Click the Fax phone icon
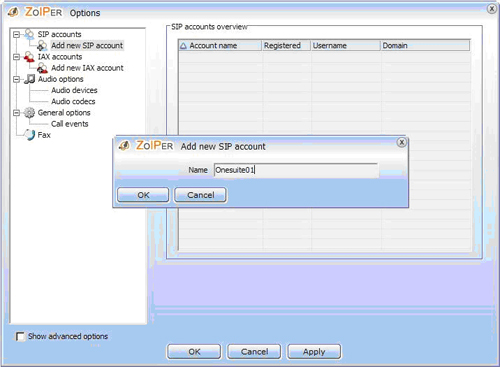Image resolution: width=500 pixels, height=367 pixels. 29,135
